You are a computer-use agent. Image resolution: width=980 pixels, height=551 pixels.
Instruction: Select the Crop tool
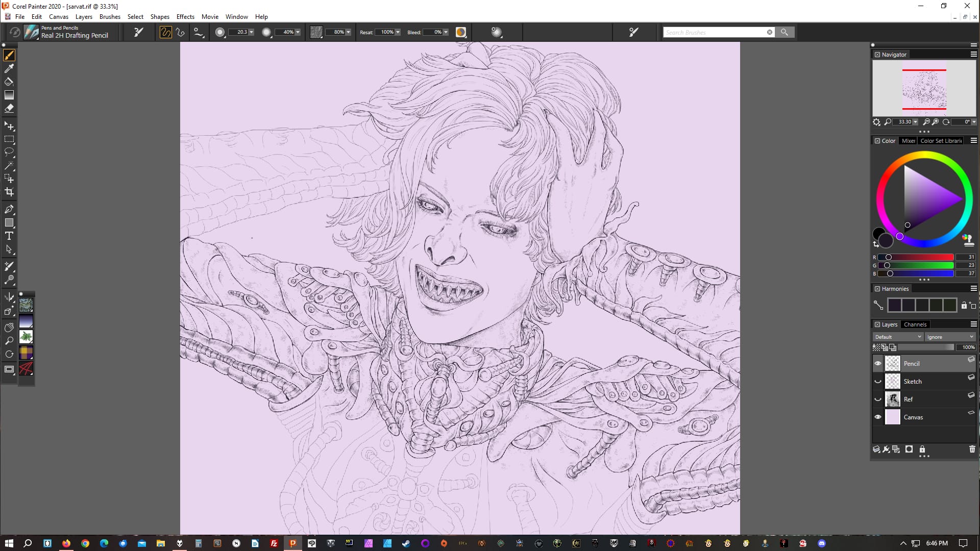[x=9, y=192]
